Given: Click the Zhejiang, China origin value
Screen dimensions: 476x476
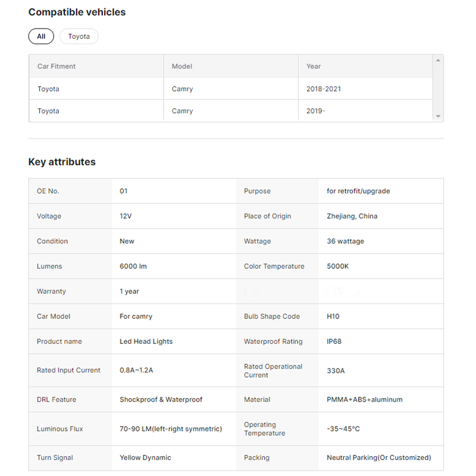Looking at the screenshot, I should coord(352,216).
